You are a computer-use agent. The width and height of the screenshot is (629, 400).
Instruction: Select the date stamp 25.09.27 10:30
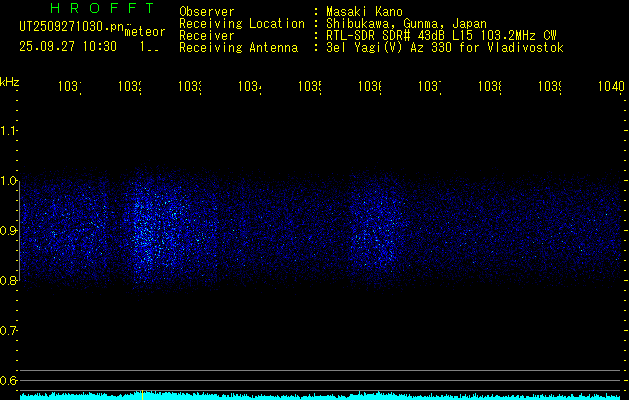[68, 47]
